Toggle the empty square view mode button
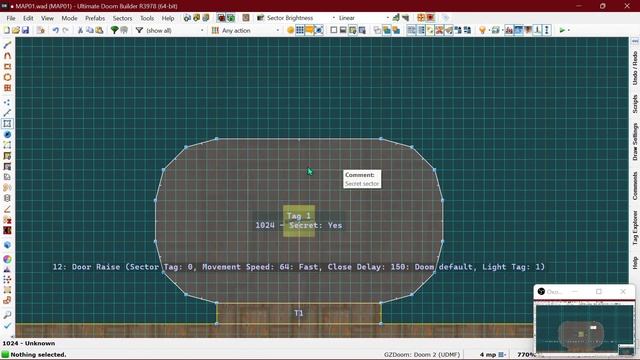The image size is (640, 360). pyautogui.click(x=333, y=30)
